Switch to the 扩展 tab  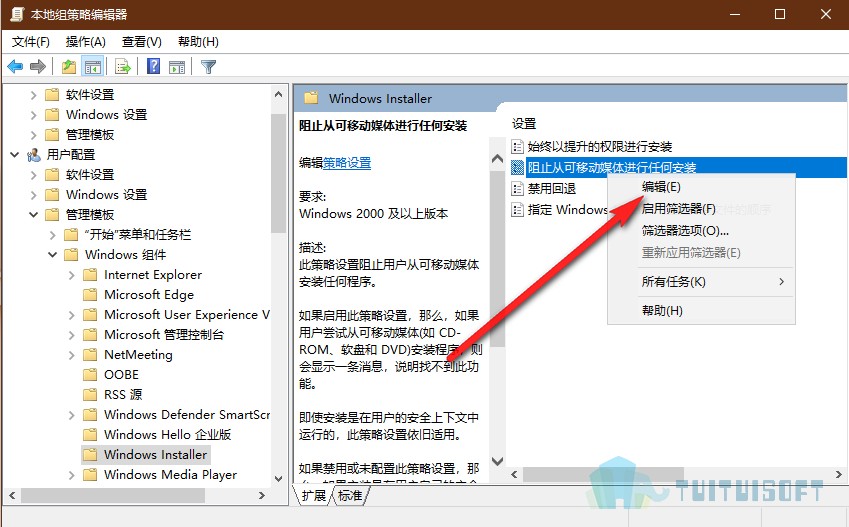pos(314,496)
